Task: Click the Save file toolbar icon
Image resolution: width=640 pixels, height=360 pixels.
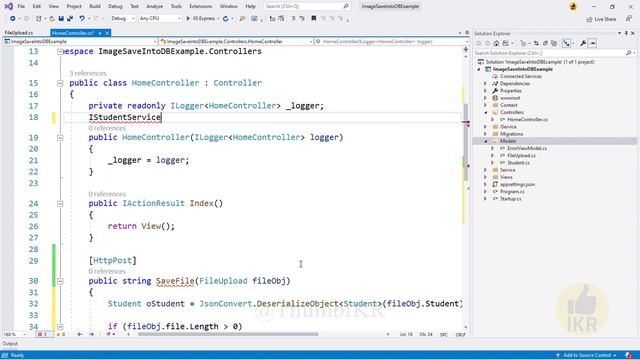Action: (x=61, y=19)
